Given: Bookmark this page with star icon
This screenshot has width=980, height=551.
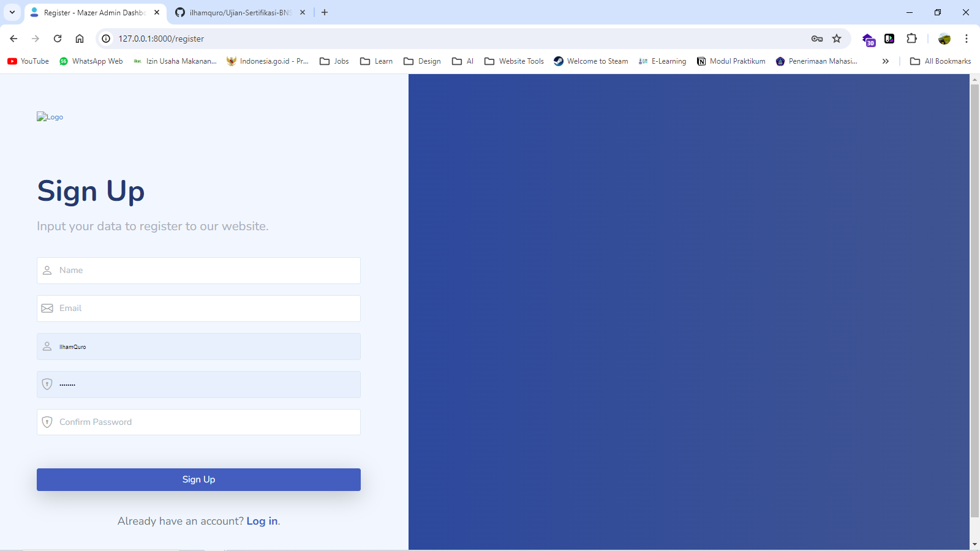Looking at the screenshot, I should (837, 39).
